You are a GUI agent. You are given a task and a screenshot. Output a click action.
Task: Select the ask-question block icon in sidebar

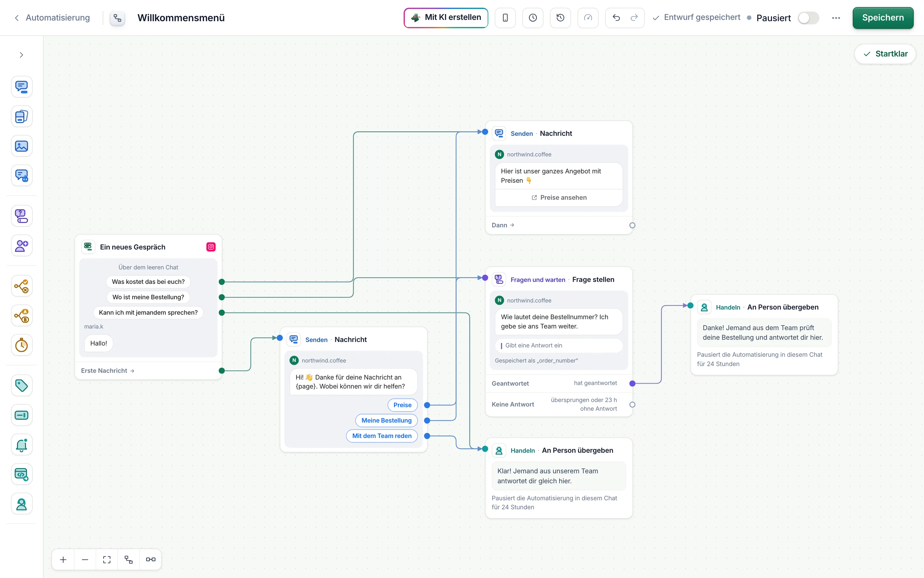tap(21, 216)
